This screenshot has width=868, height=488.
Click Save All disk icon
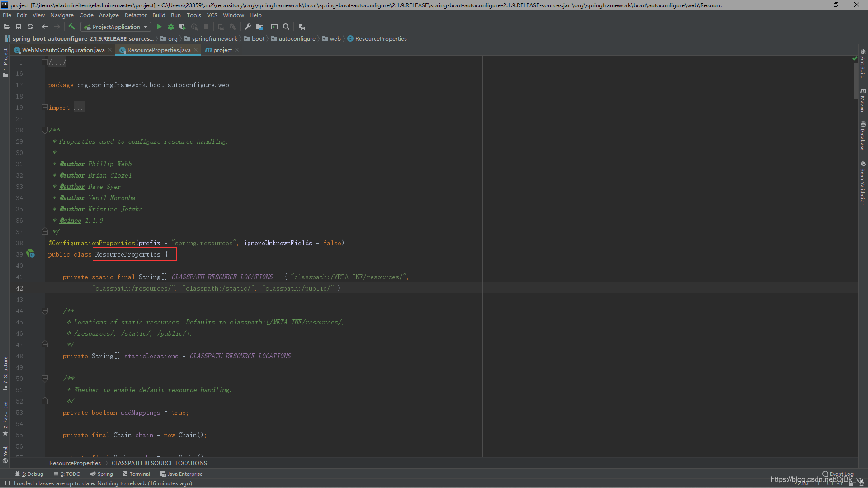(19, 27)
